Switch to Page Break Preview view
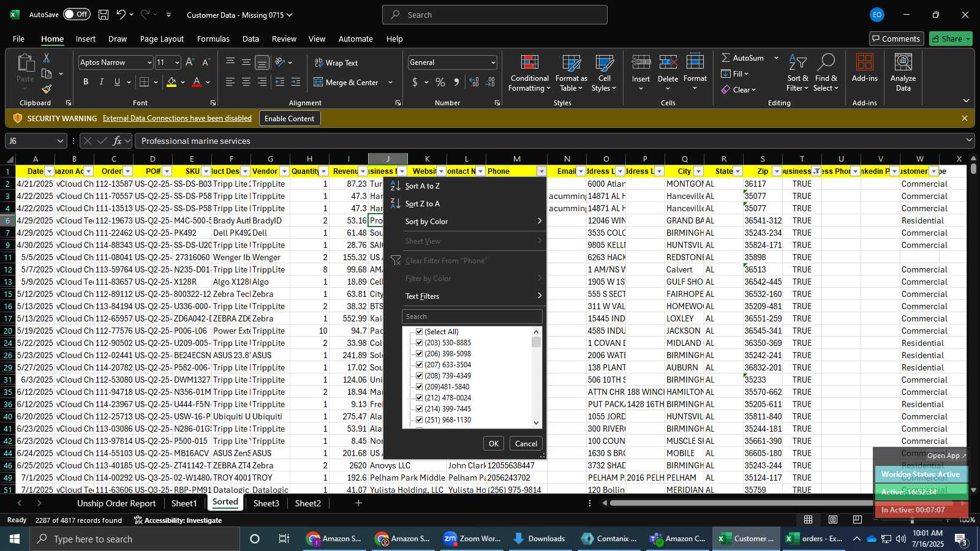Viewport: 980px width, 551px height. [857, 519]
